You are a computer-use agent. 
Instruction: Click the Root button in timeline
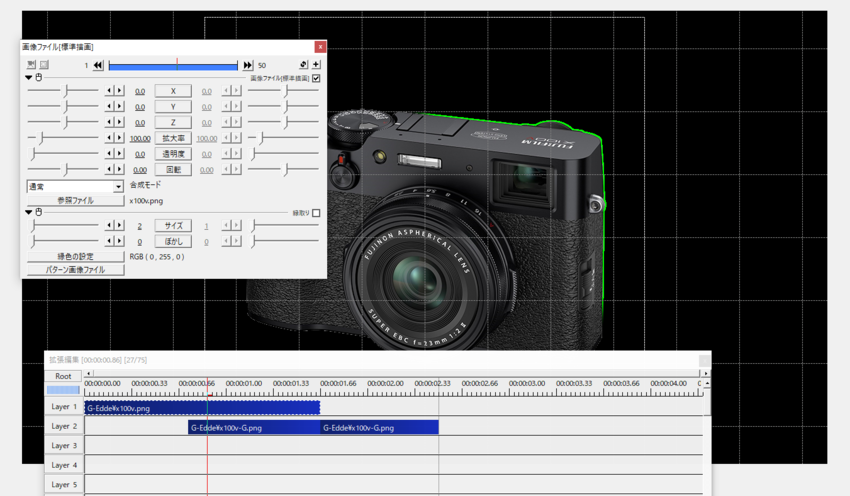(x=63, y=376)
